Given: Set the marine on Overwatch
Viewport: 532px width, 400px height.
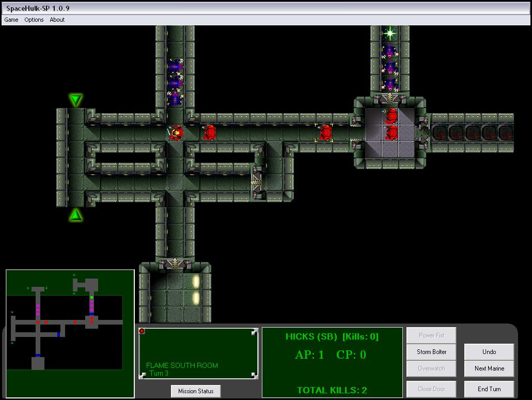Looking at the screenshot, I should pos(431,368).
